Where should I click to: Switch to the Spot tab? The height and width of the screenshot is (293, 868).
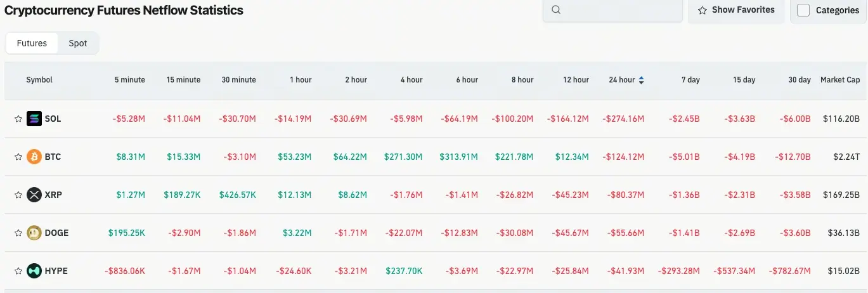(78, 43)
